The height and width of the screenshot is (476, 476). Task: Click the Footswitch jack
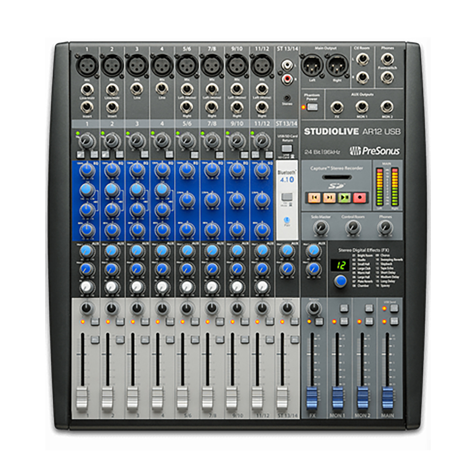pyautogui.click(x=387, y=78)
